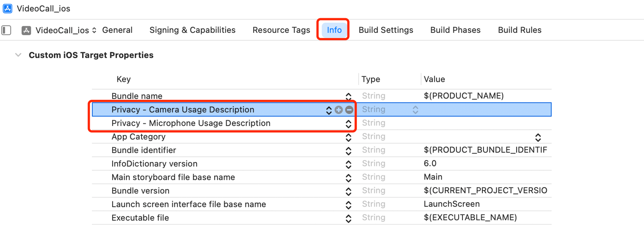Screen dimensions: 644x226
Task: Open key stepper for Bundle name
Action: coord(348,96)
